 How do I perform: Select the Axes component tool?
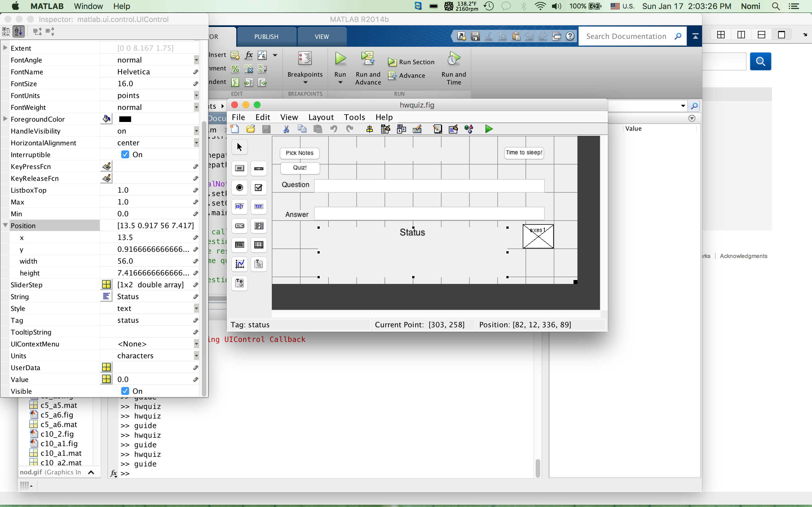[240, 264]
